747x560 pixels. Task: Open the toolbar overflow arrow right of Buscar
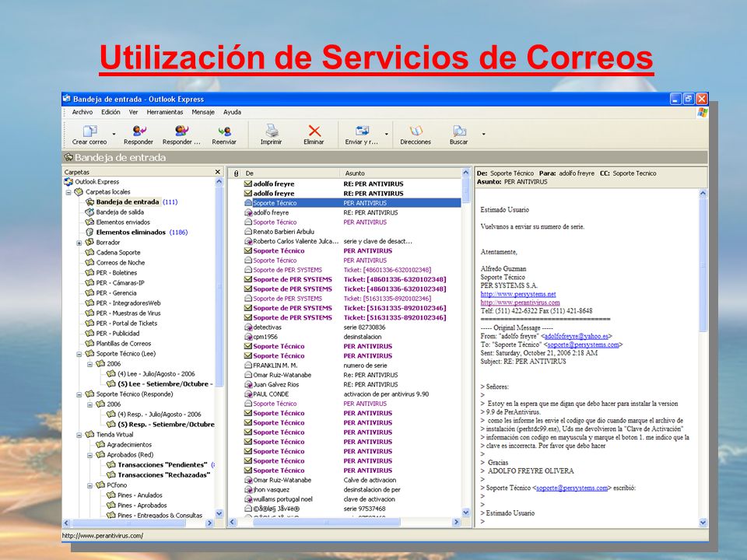tap(483, 134)
